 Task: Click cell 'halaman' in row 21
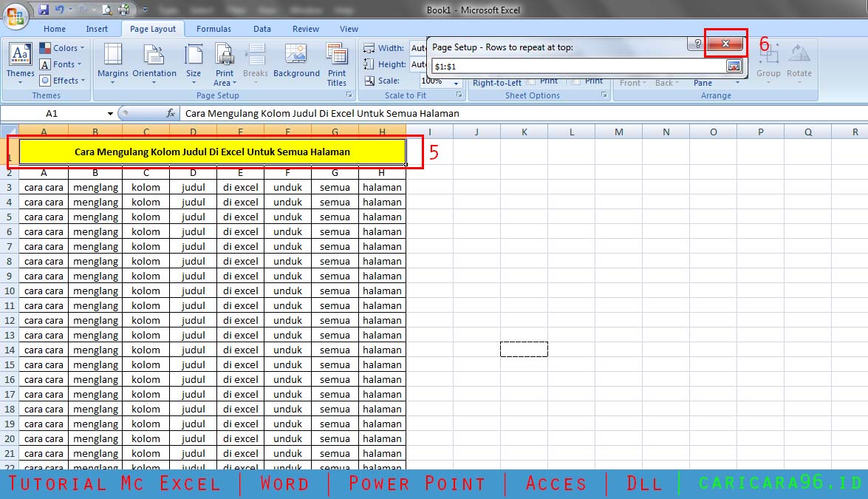pos(382,454)
